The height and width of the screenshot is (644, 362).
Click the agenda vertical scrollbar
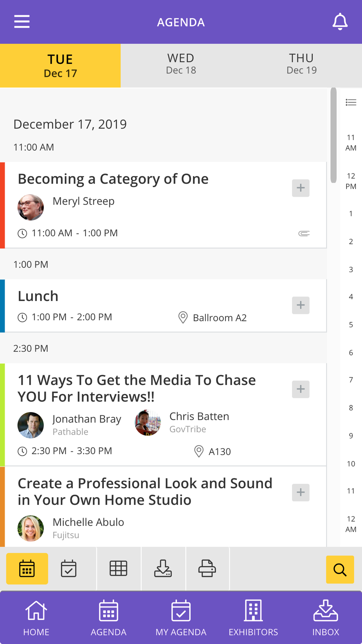[x=333, y=135]
